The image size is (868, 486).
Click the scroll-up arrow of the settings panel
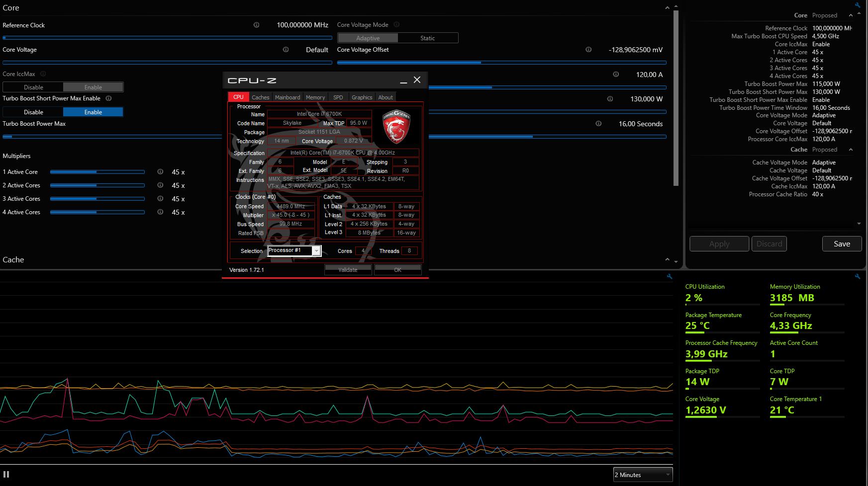[675, 7]
